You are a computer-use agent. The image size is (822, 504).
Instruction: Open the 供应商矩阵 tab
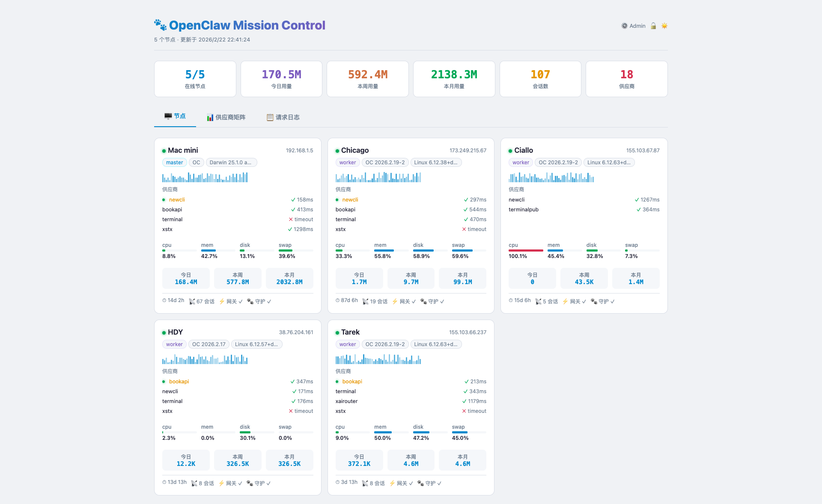pos(226,117)
